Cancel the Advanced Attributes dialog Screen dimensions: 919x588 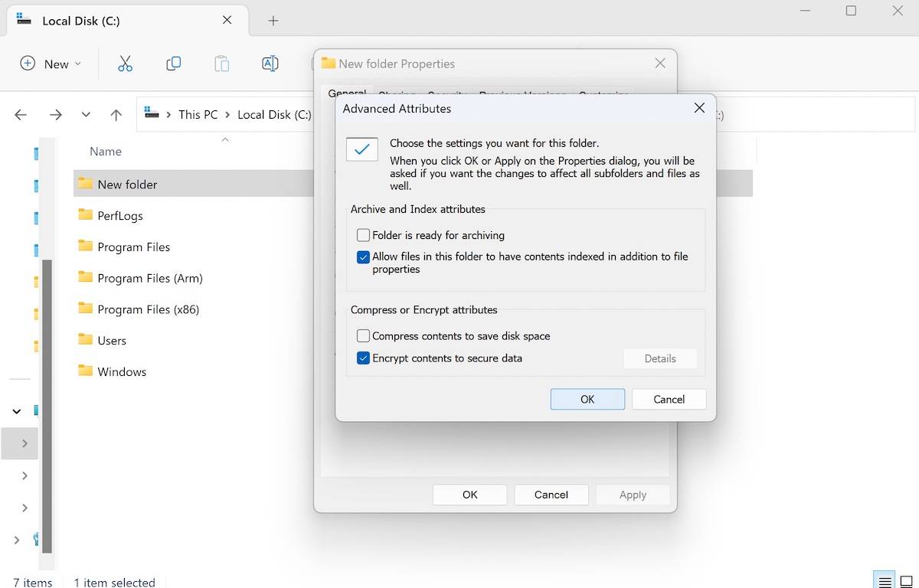click(669, 399)
